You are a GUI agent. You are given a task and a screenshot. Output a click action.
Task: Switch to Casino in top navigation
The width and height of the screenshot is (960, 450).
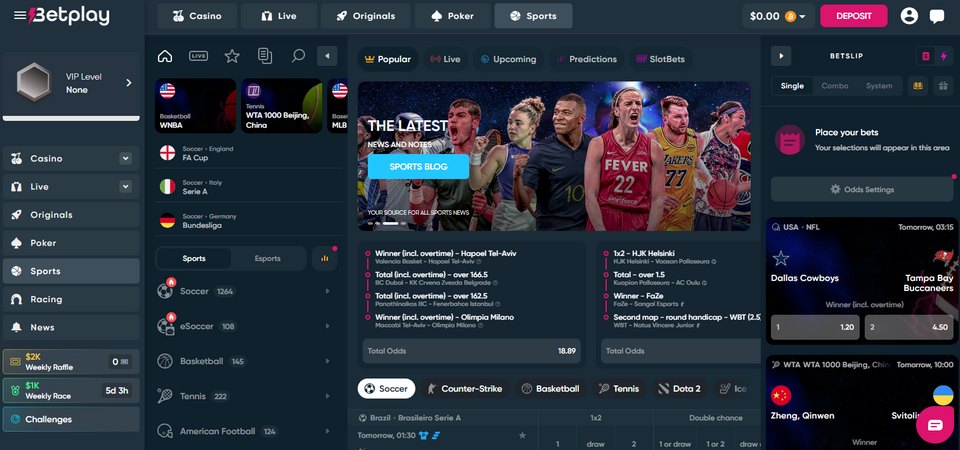click(x=196, y=16)
